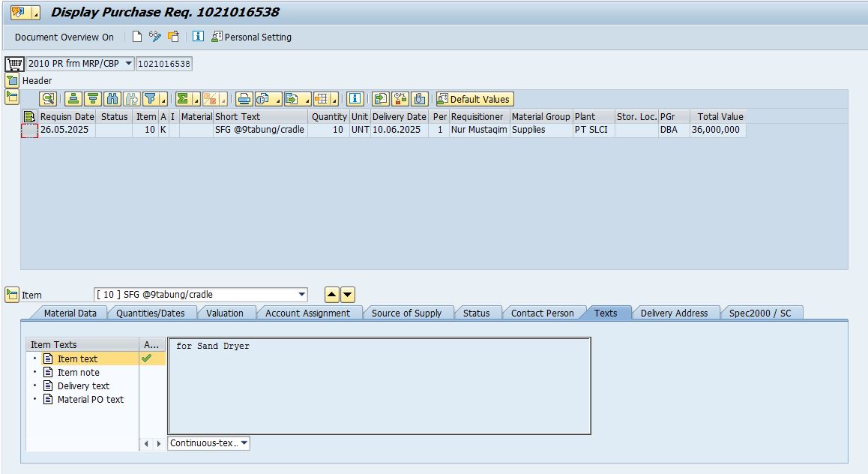Click the clipboard icon before Default Values
Image resolution: width=868 pixels, height=474 pixels.
point(420,99)
